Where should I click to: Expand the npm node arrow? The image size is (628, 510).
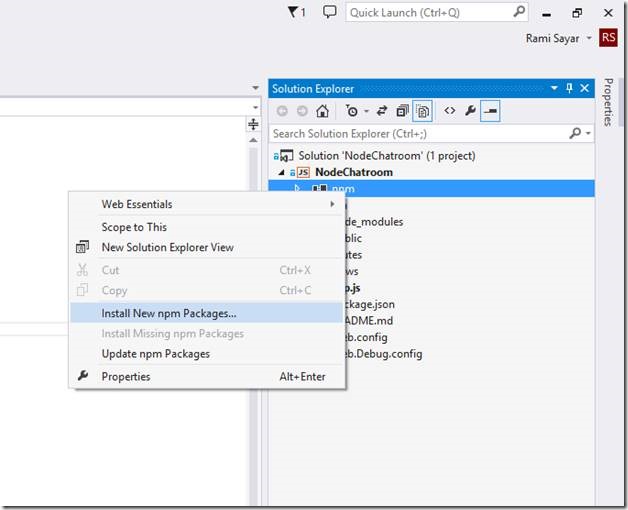click(x=297, y=188)
